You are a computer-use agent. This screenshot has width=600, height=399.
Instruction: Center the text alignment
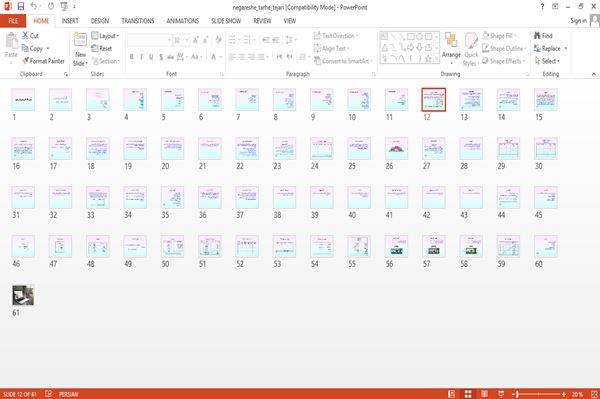[x=241, y=57]
